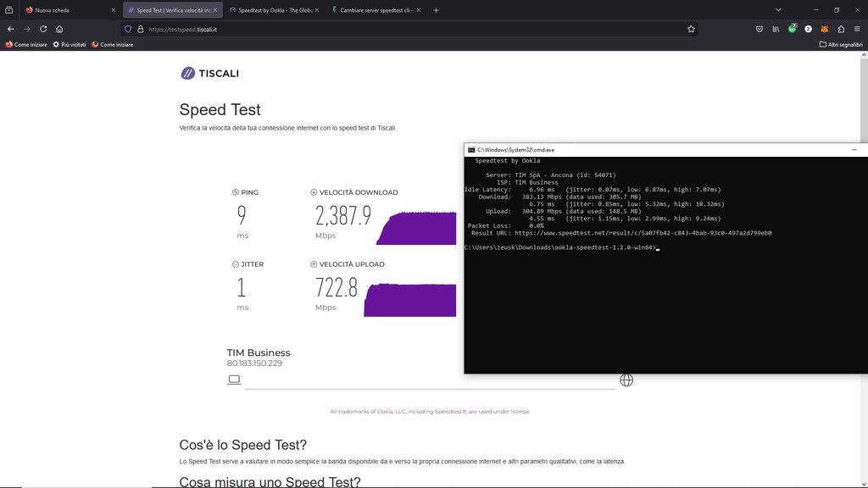Open the Più visitati bookmark

coord(69,44)
